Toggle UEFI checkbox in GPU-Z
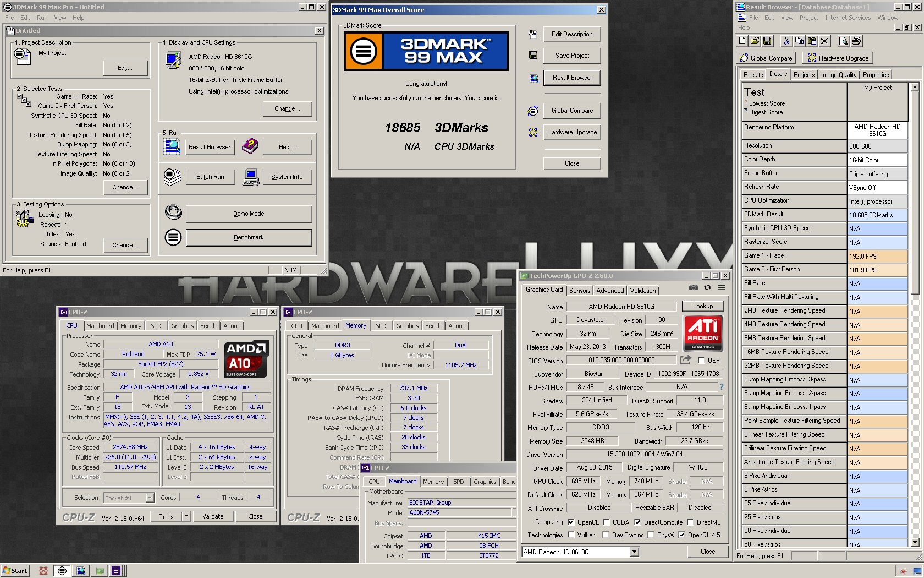Viewport: 924px width, 578px height. coord(701,360)
